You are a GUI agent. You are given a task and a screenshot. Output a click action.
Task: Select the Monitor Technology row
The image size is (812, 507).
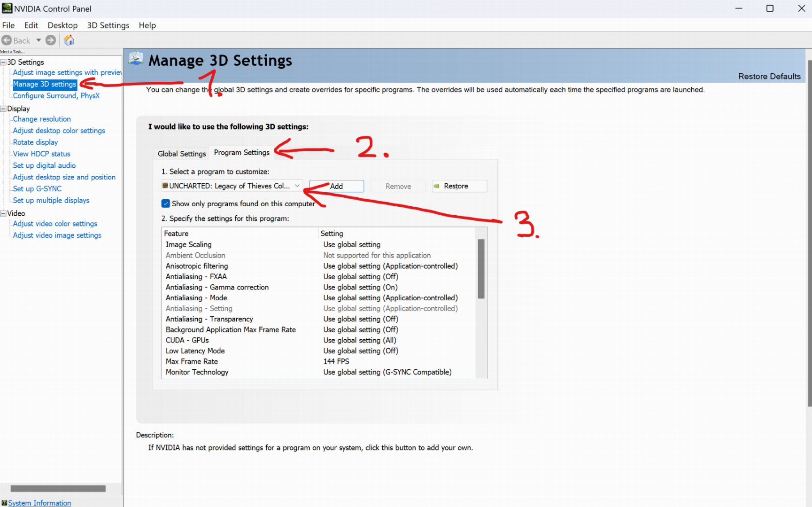319,372
